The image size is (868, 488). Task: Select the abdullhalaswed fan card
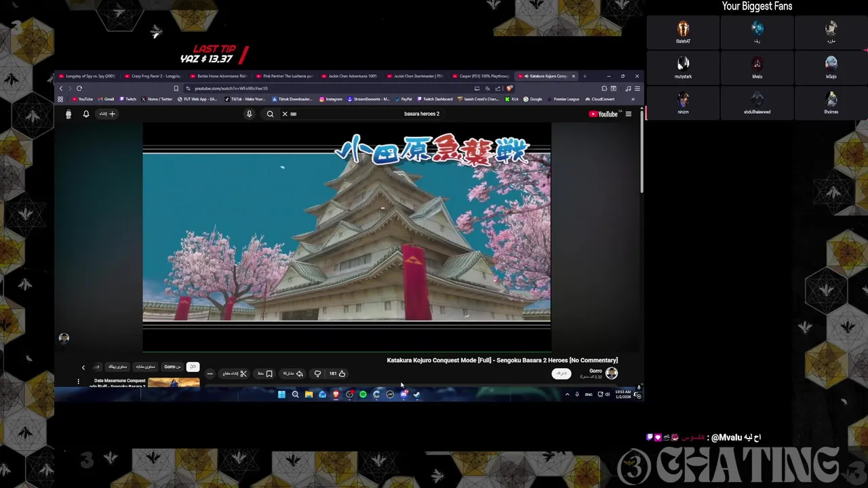click(x=757, y=102)
